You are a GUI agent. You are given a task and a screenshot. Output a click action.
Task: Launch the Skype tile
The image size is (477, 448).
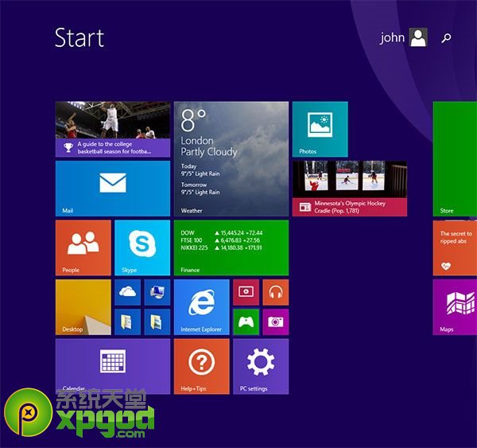[x=142, y=248]
